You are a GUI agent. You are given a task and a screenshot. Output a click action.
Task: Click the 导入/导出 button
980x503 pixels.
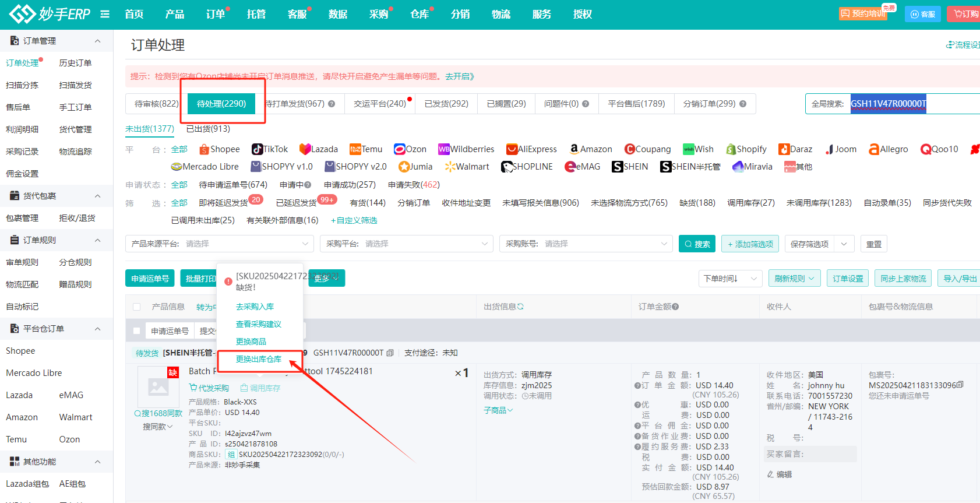(x=960, y=279)
